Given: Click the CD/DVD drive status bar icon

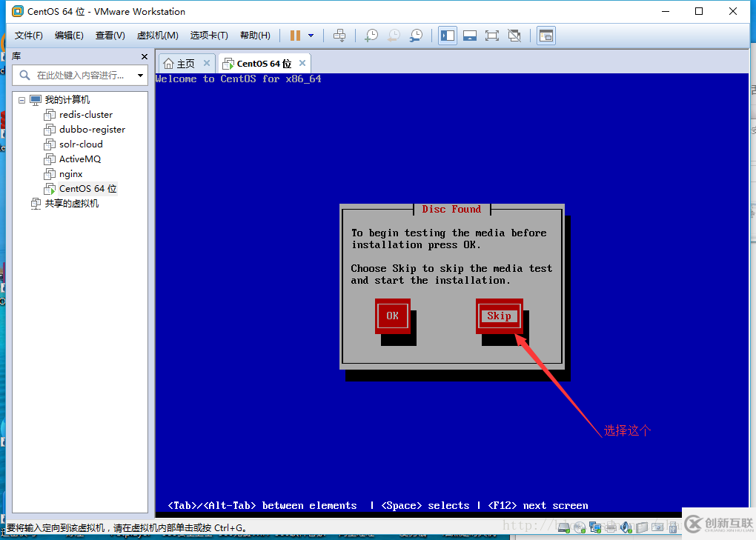Looking at the screenshot, I should (x=580, y=528).
